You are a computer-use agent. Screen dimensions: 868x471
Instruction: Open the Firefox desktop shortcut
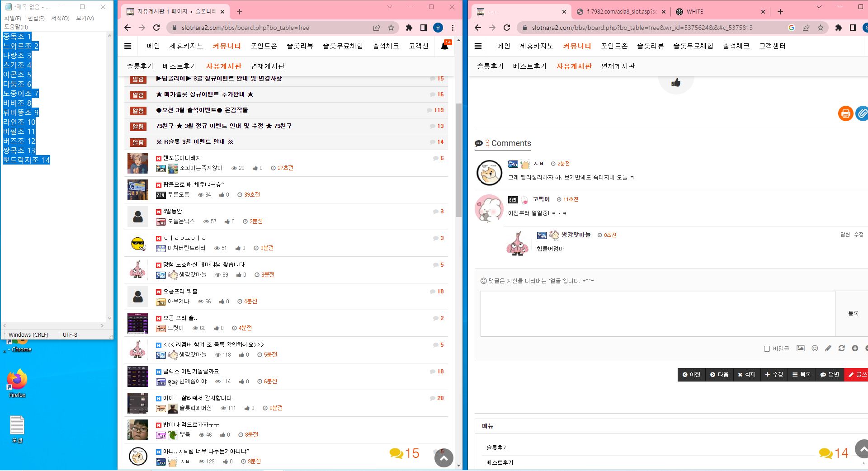[x=17, y=383]
